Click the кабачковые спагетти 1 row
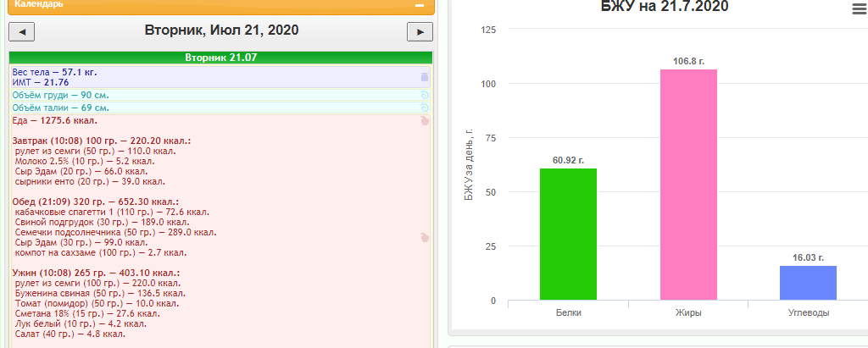 tap(113, 212)
